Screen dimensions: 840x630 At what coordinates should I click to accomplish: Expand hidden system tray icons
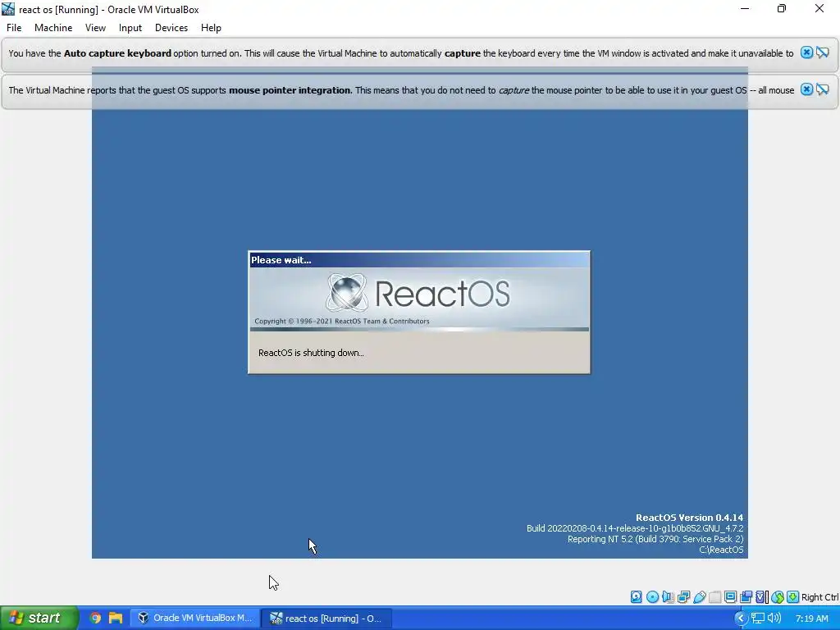click(741, 618)
